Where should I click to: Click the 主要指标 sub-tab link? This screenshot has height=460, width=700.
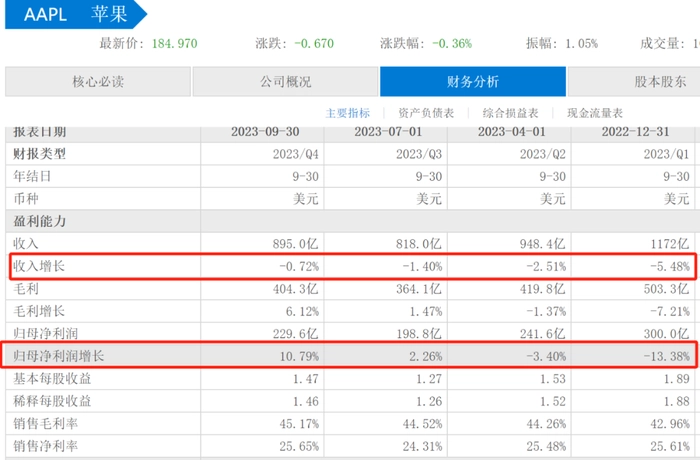pos(347,113)
